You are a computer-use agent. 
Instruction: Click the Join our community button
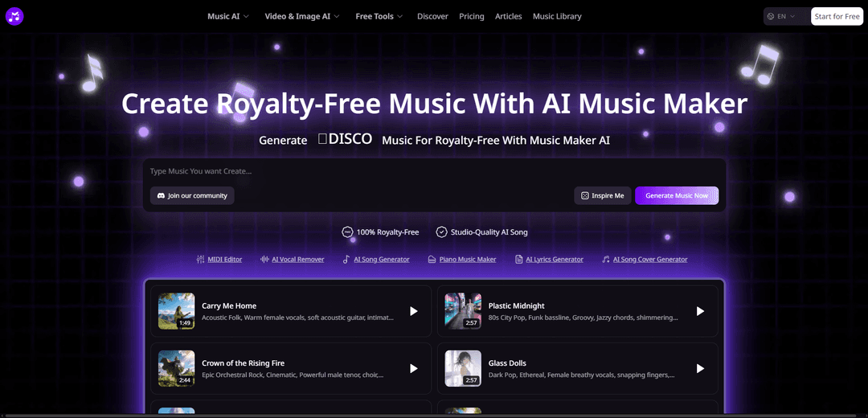tap(192, 195)
